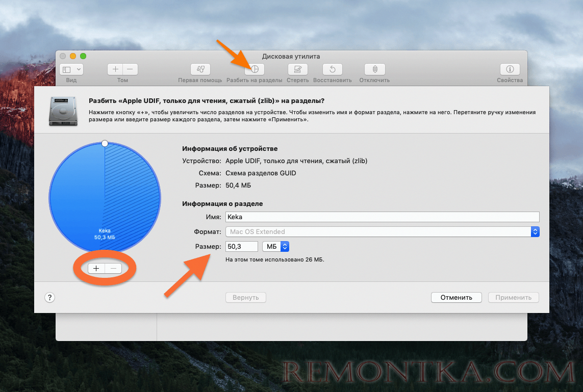Click the Unmount (Отключить) toolbar icon
This screenshot has width=583, height=392.
(374, 69)
